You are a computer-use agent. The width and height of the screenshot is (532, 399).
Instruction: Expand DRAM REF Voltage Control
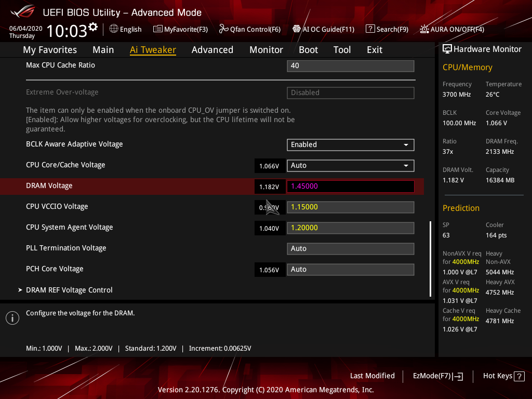pyautogui.click(x=69, y=290)
